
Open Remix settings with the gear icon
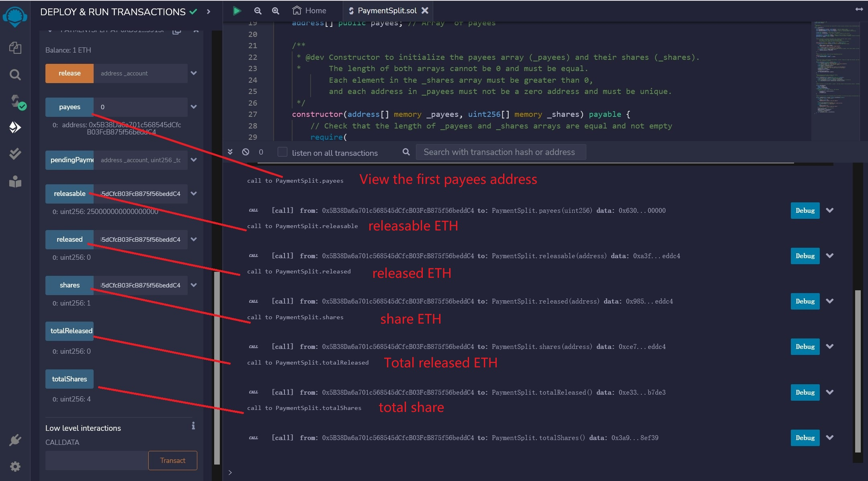(15, 467)
